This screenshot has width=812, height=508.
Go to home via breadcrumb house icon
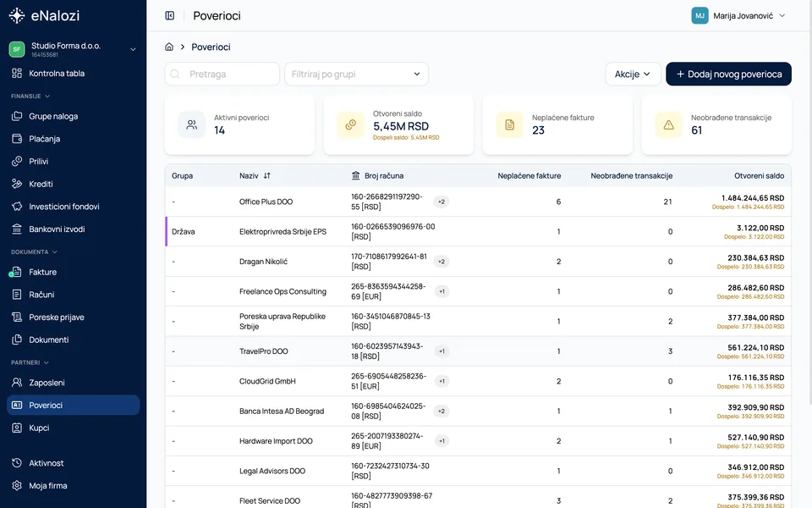point(169,47)
